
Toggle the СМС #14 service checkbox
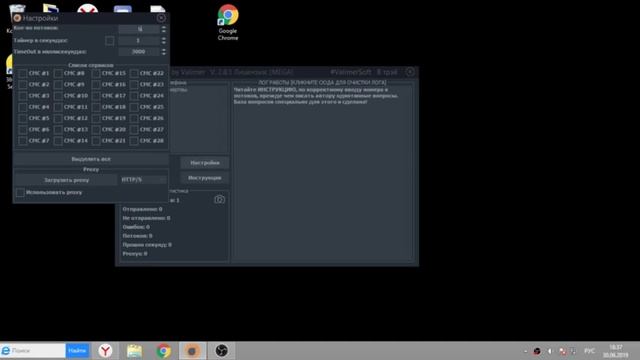point(58,141)
